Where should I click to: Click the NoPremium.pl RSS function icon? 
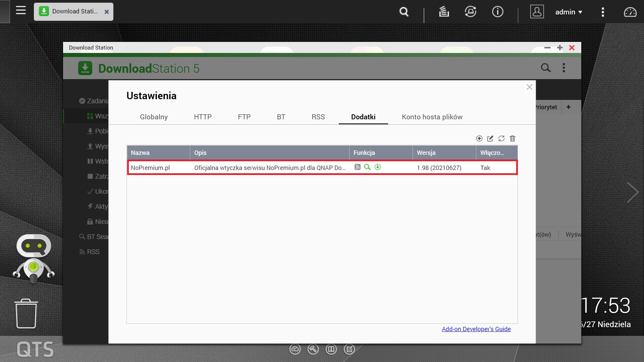coord(358,167)
